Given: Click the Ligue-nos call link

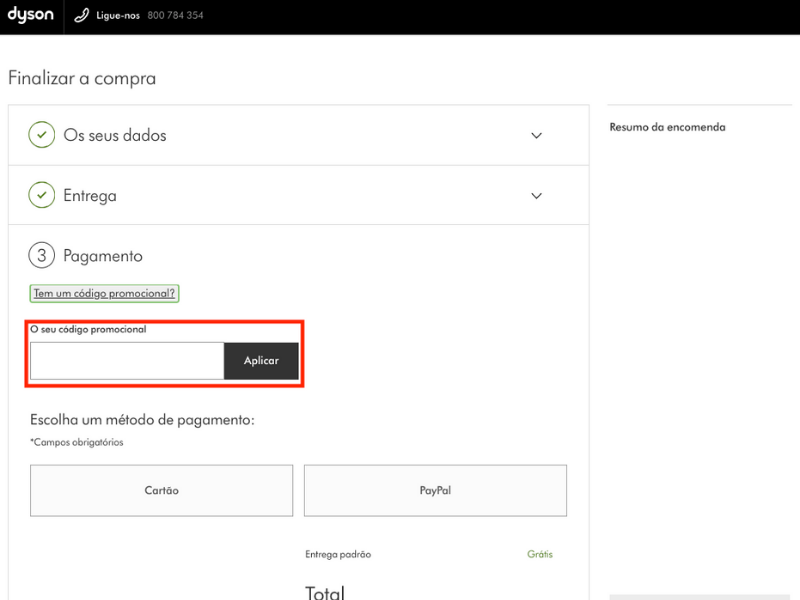Looking at the screenshot, I should point(118,15).
